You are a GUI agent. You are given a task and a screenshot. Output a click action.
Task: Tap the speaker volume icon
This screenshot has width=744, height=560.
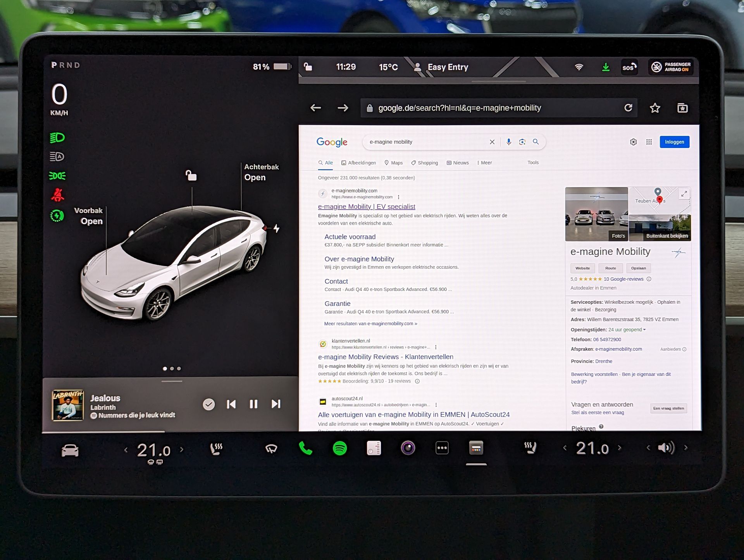[x=666, y=448]
